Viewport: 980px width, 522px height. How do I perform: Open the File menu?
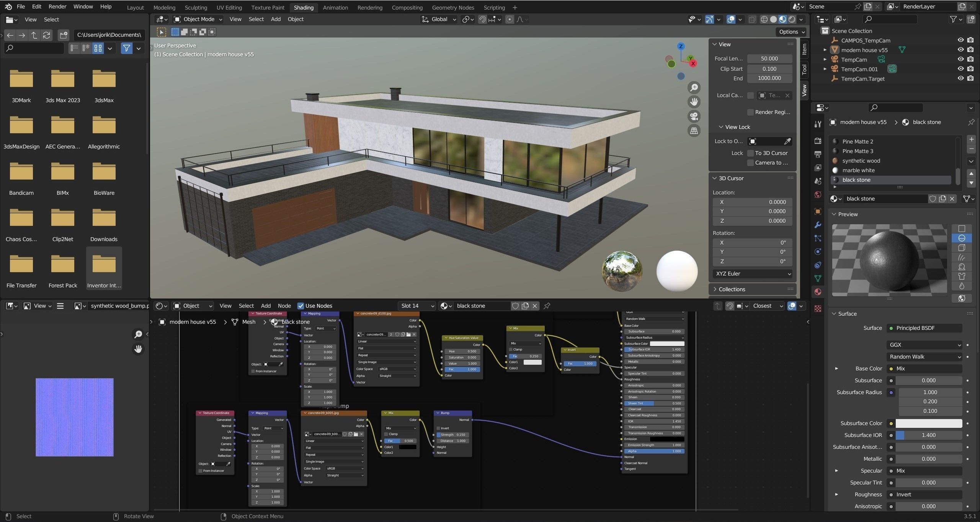[x=21, y=7]
